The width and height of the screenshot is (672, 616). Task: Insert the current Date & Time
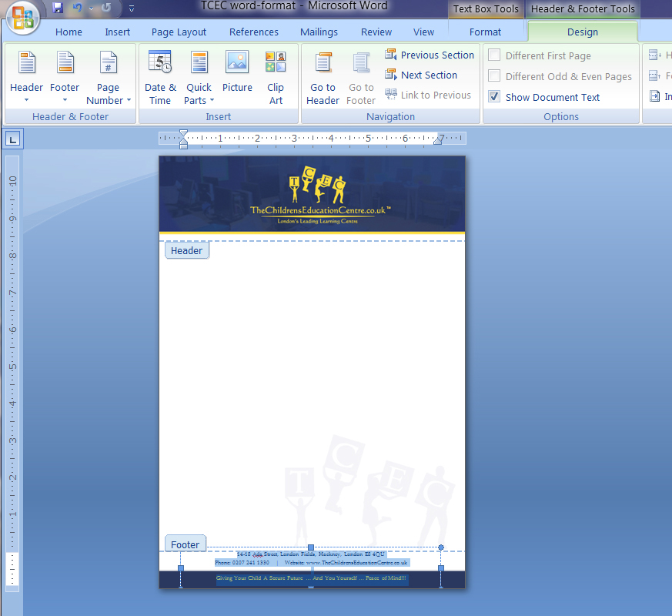(x=160, y=75)
